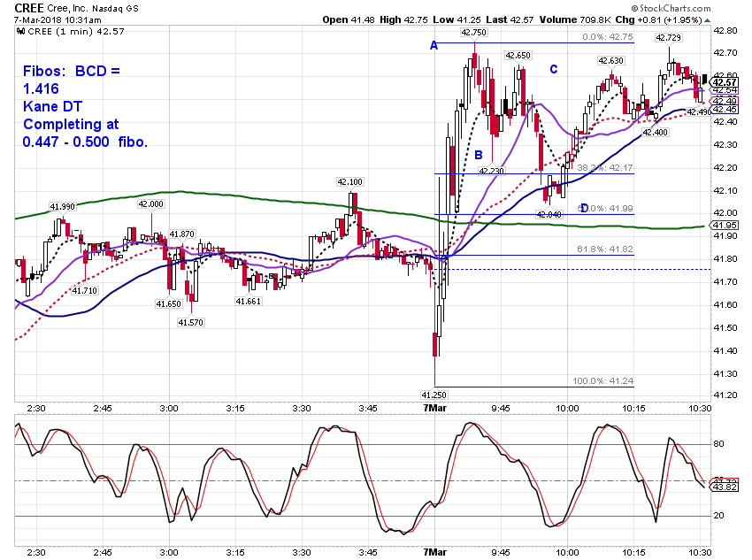Image resolution: width=752 pixels, height=560 pixels.
Task: Click the blue 'C' pattern point annotation
Action: 554,70
